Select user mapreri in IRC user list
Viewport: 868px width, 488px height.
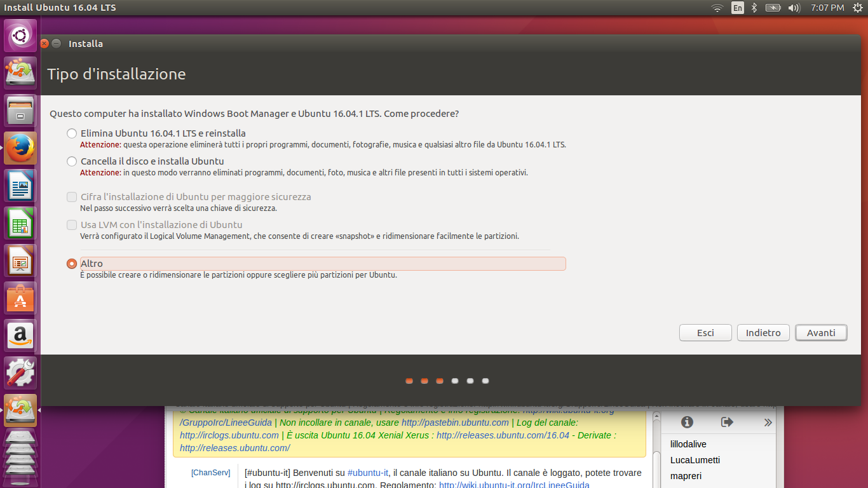click(686, 476)
